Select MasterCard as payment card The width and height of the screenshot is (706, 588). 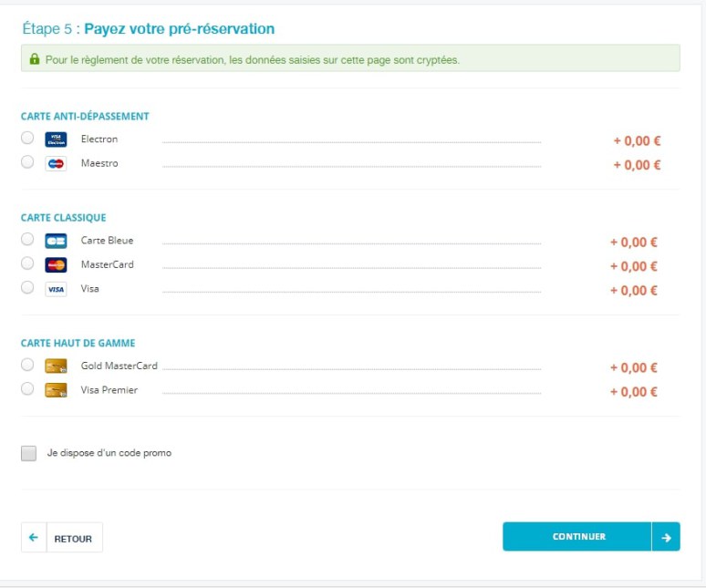pyautogui.click(x=27, y=263)
